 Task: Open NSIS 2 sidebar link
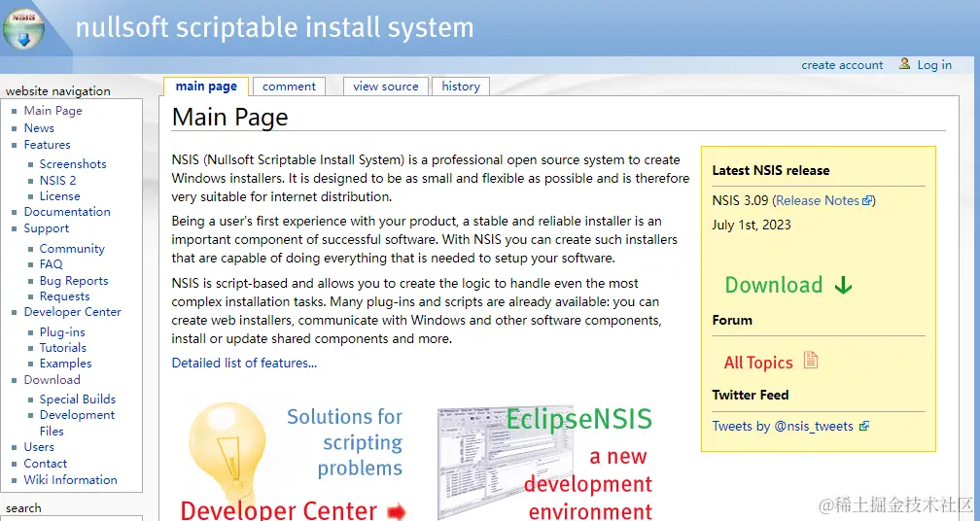coord(57,180)
